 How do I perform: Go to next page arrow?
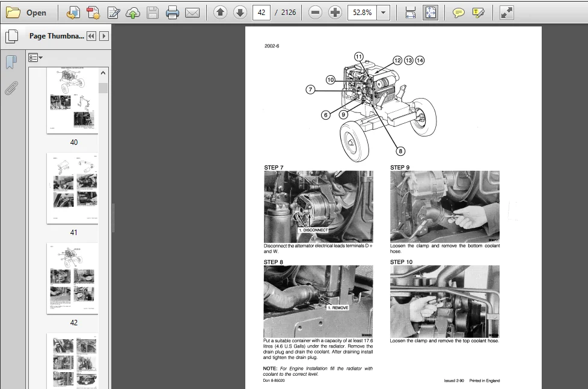click(240, 13)
